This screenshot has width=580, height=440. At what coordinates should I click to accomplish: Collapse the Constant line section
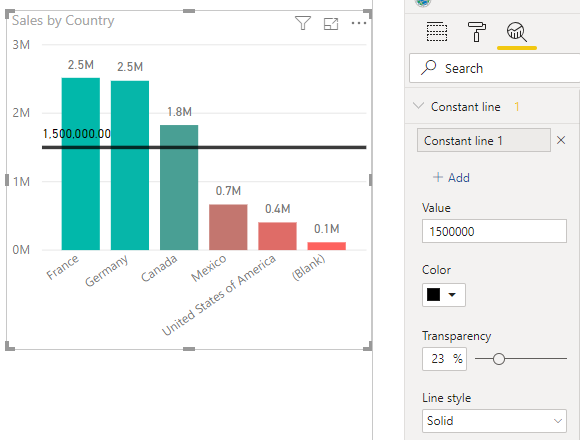click(x=418, y=106)
